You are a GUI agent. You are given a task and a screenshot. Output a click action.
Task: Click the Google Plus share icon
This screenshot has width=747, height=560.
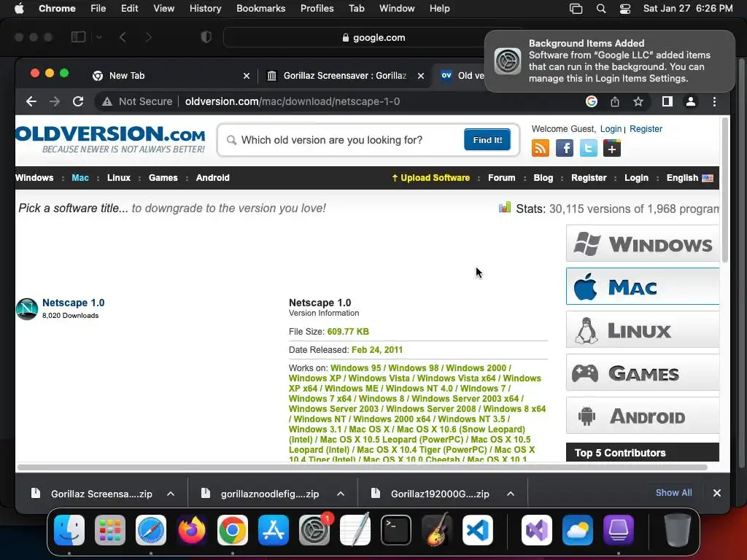pos(612,149)
